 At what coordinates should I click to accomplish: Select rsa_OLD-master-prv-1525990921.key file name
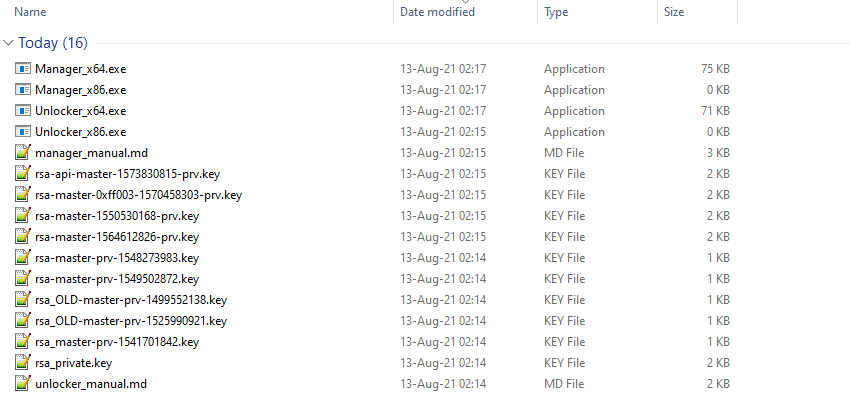click(x=131, y=321)
